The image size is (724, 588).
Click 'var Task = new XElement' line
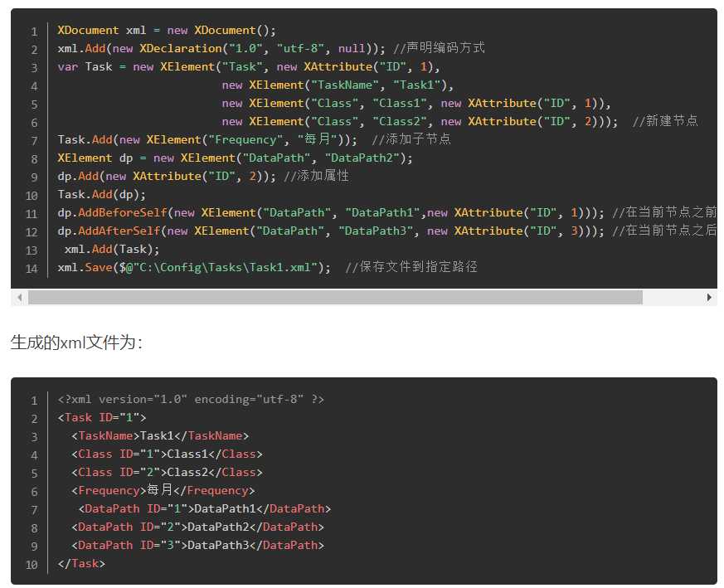(x=249, y=67)
